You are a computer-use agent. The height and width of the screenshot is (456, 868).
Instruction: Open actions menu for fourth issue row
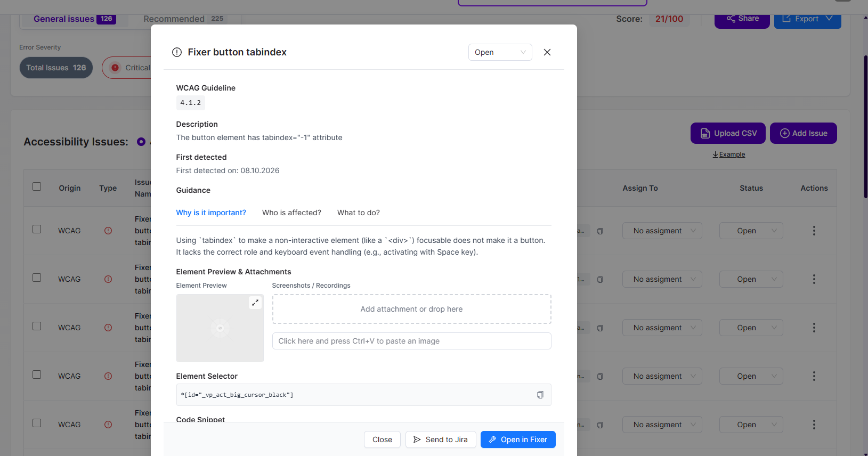814,376
